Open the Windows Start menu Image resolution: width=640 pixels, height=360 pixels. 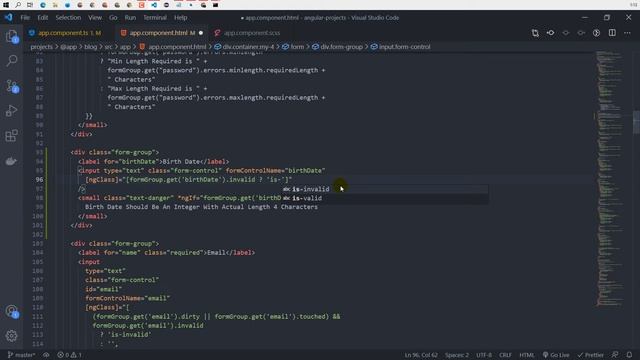[6, 5]
